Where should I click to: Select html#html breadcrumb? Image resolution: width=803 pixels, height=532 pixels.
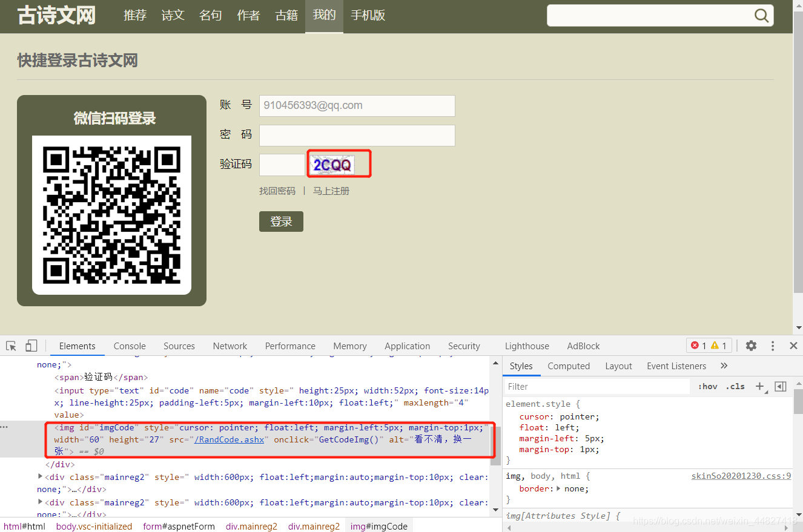click(x=25, y=526)
